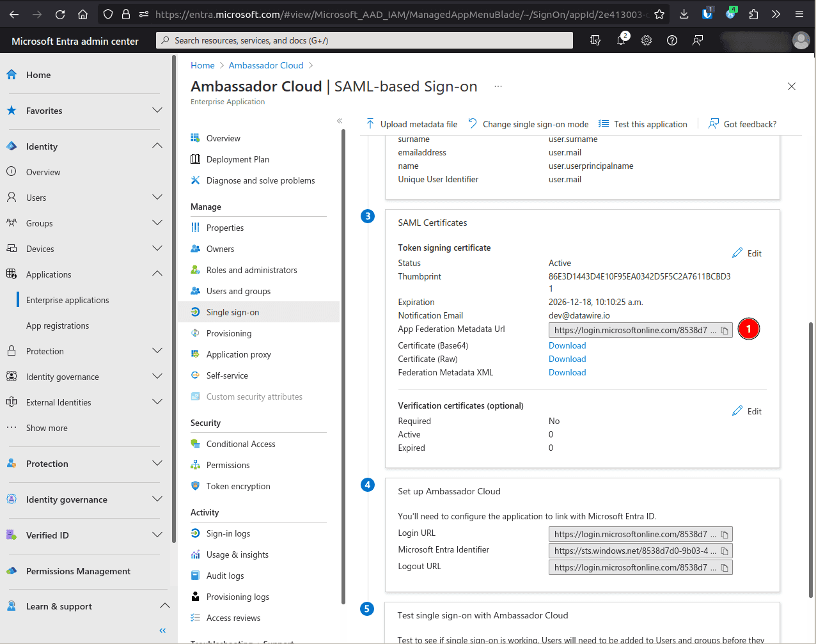
Task: Copy the Microsoft Entra Identifier value
Action: [x=725, y=551]
